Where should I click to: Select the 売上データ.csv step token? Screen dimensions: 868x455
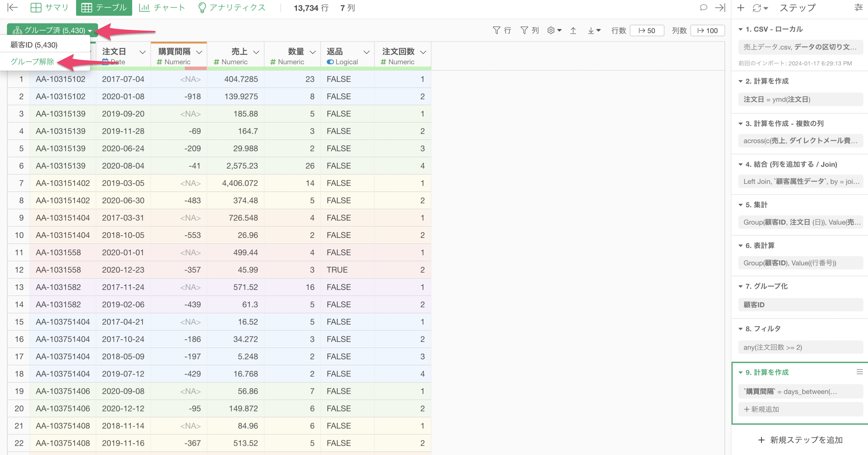pyautogui.click(x=801, y=47)
